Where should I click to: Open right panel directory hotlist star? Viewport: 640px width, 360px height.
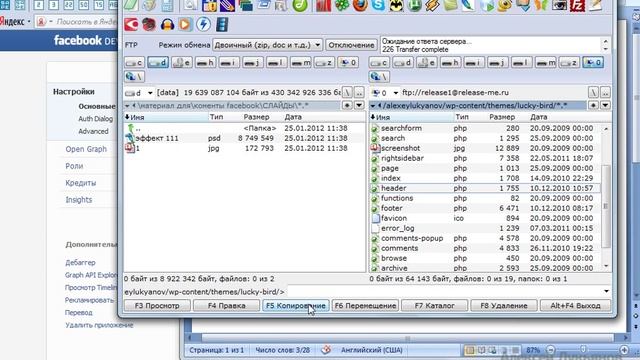593,105
